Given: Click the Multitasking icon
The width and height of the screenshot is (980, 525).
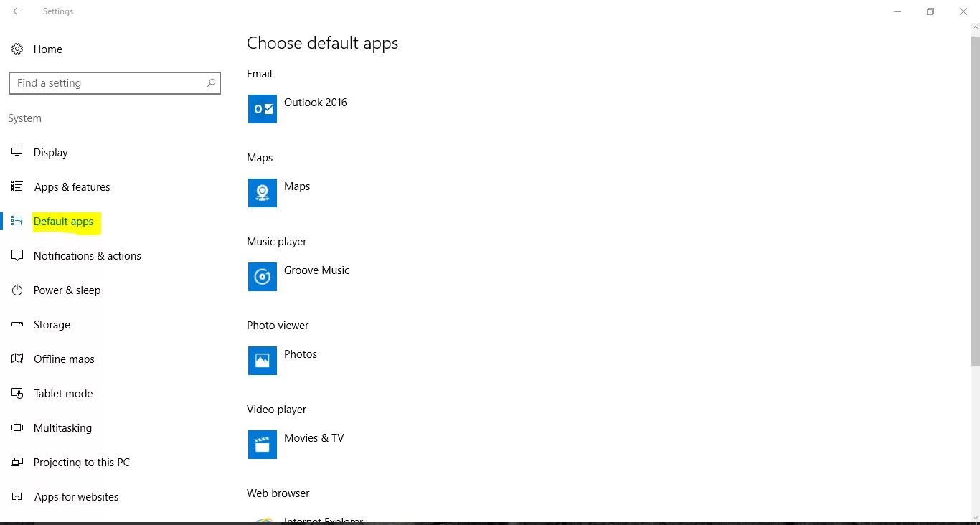Looking at the screenshot, I should point(17,428).
